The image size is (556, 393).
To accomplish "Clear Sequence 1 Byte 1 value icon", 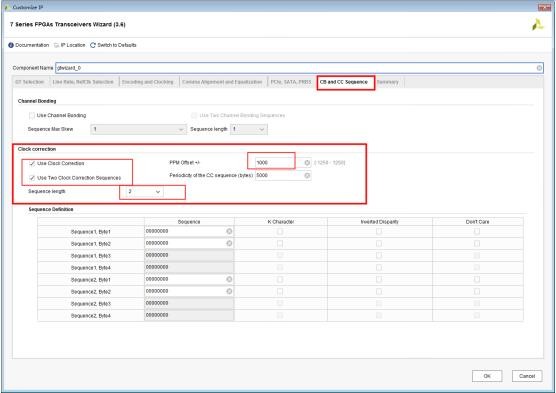I will [229, 231].
